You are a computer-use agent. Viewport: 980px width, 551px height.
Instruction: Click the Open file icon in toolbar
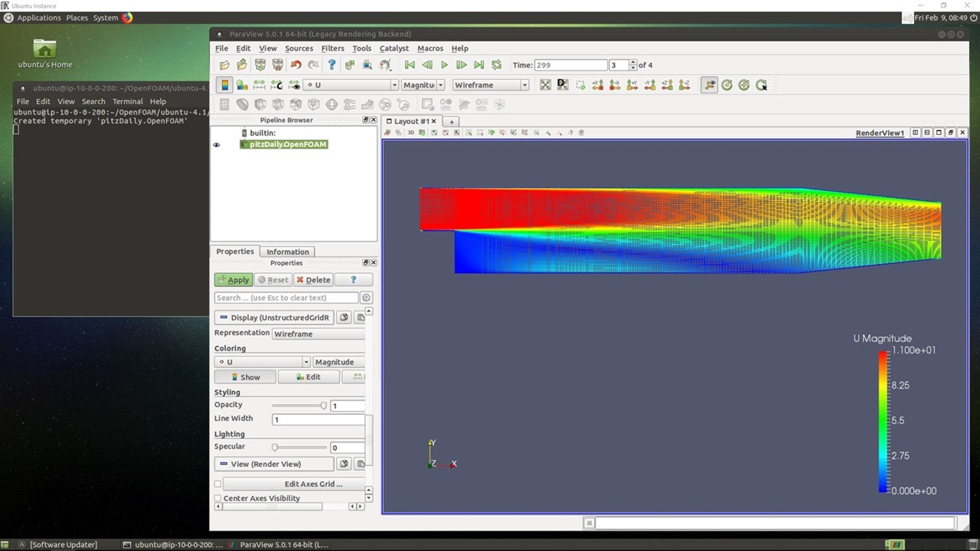click(x=225, y=65)
